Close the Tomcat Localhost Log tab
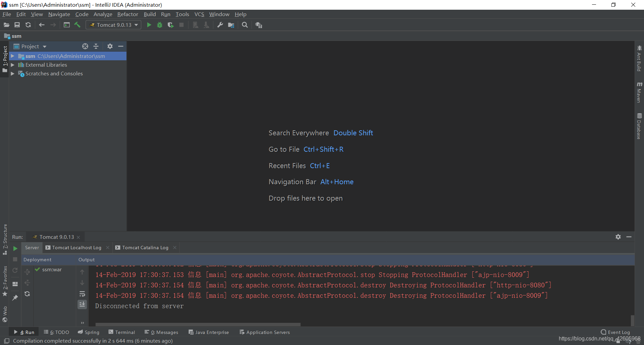644x345 pixels. click(x=108, y=248)
